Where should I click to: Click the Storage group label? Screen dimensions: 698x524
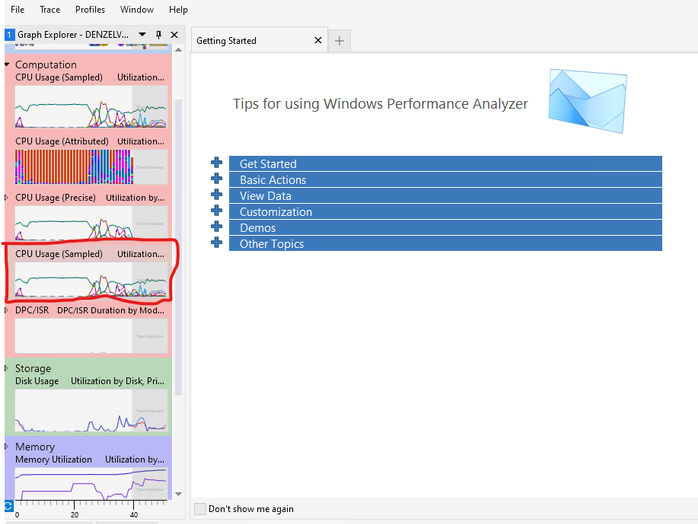(x=33, y=368)
